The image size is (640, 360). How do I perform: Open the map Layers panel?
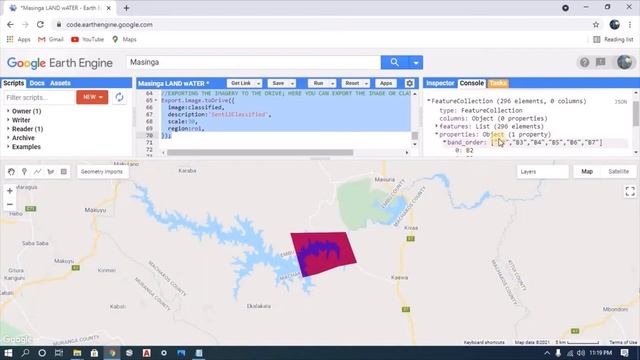point(542,171)
